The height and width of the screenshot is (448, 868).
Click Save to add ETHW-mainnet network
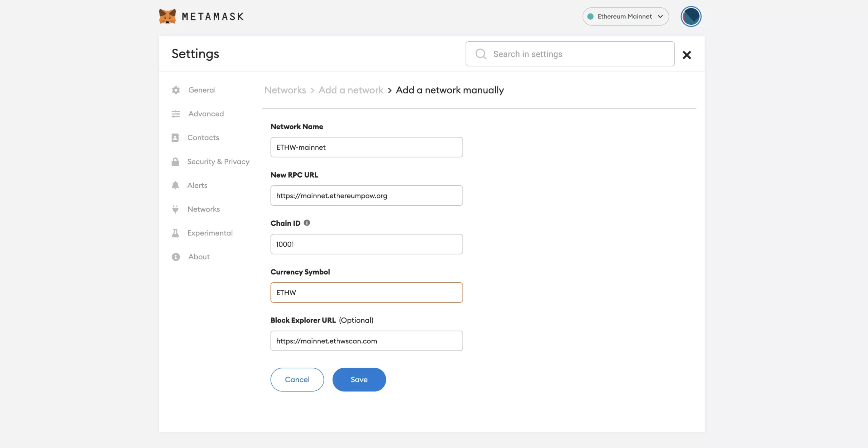pyautogui.click(x=359, y=379)
